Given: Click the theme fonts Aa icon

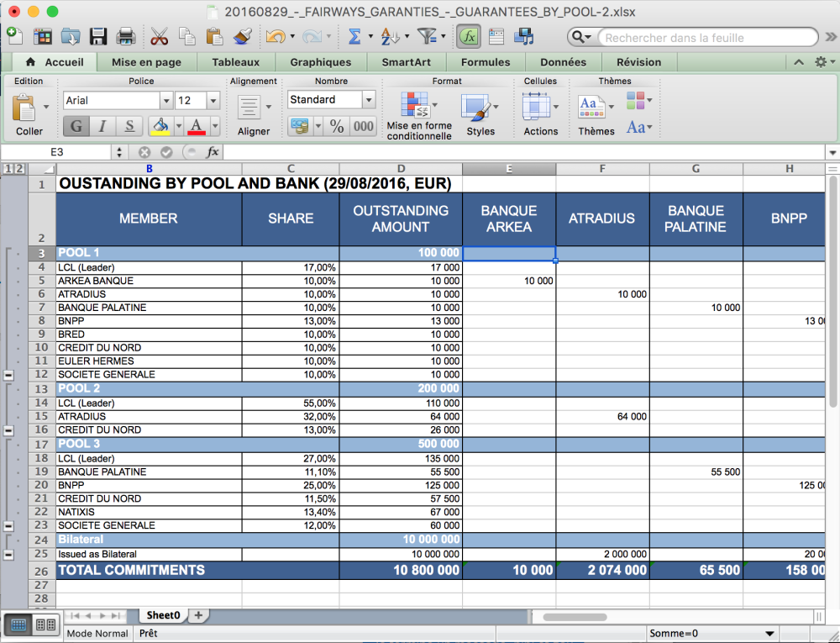Looking at the screenshot, I should pyautogui.click(x=636, y=128).
